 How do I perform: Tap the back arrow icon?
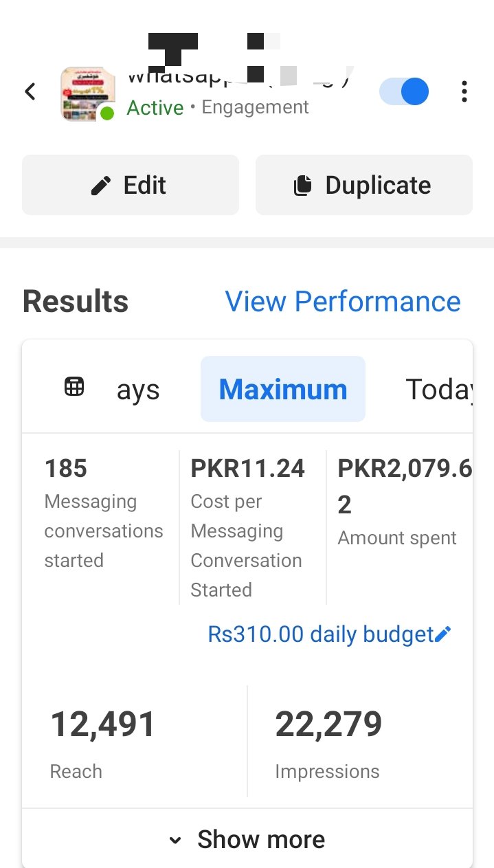(30, 91)
